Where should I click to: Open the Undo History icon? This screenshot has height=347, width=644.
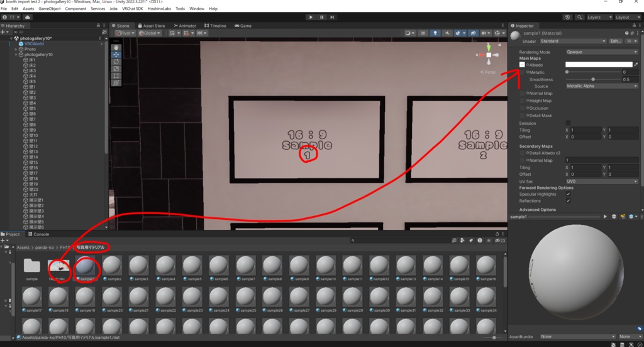point(568,17)
